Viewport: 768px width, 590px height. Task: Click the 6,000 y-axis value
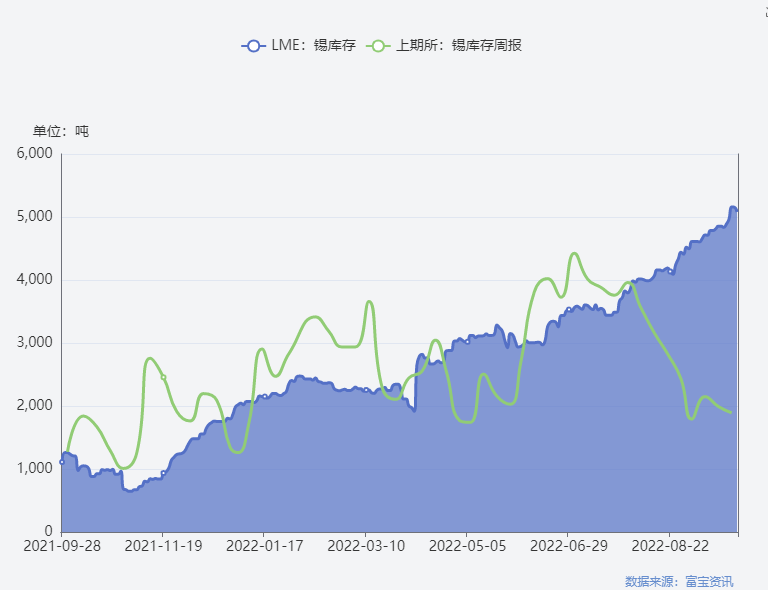[34, 153]
